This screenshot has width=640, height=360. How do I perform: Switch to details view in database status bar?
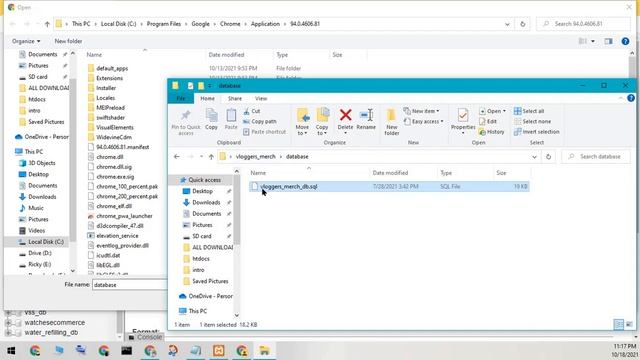point(619,324)
